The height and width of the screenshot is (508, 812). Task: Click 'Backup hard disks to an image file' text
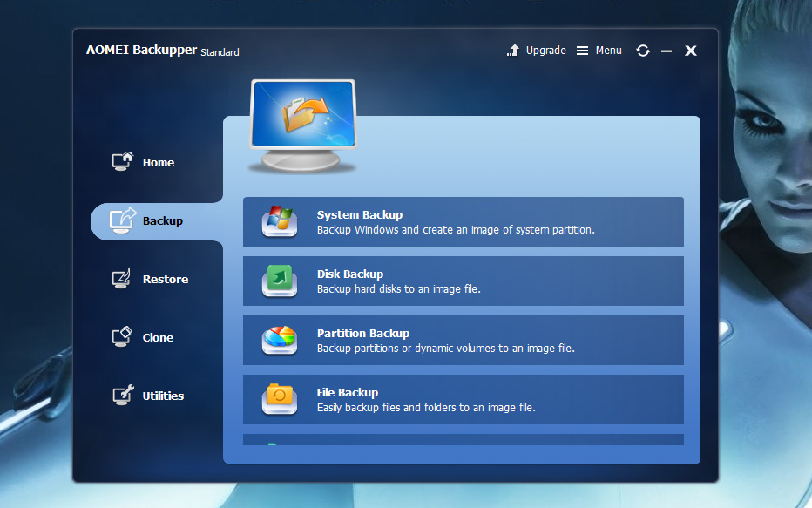(x=399, y=289)
